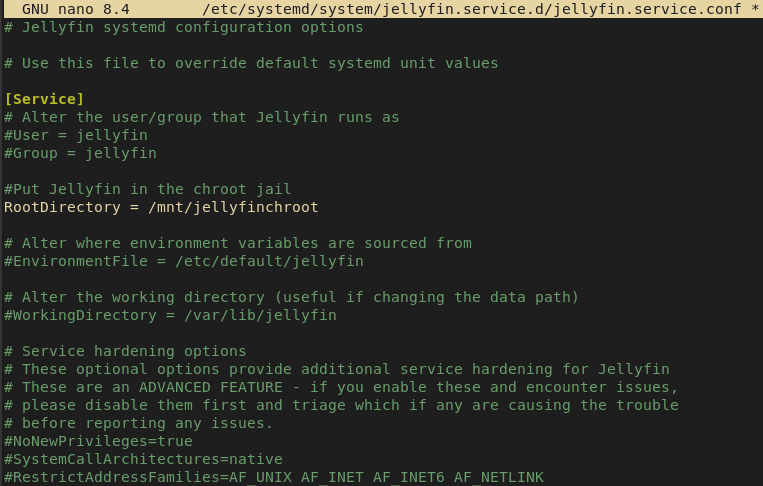Click the "#Put Jellyfin in the chroot jail" comment
The height and width of the screenshot is (486, 763).
click(148, 189)
